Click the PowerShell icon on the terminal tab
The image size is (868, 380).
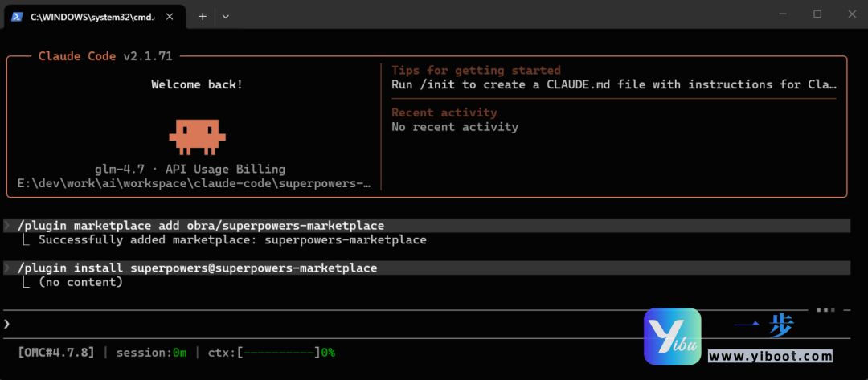click(16, 16)
